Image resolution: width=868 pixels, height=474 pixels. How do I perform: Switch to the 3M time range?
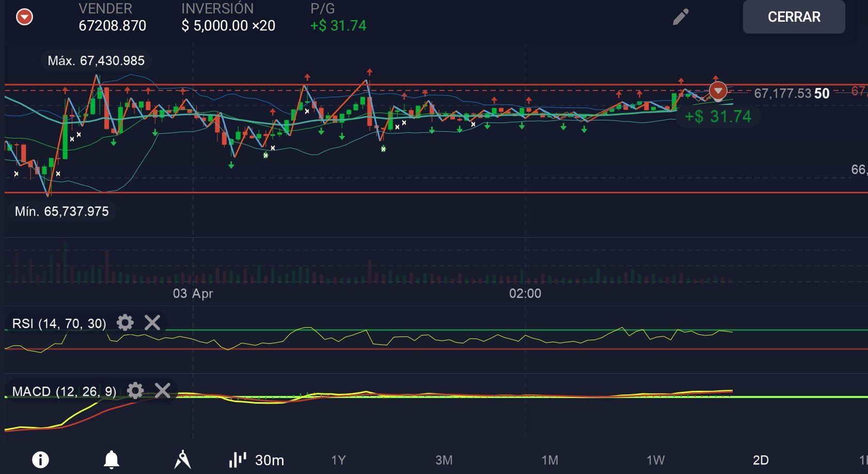[444, 460]
